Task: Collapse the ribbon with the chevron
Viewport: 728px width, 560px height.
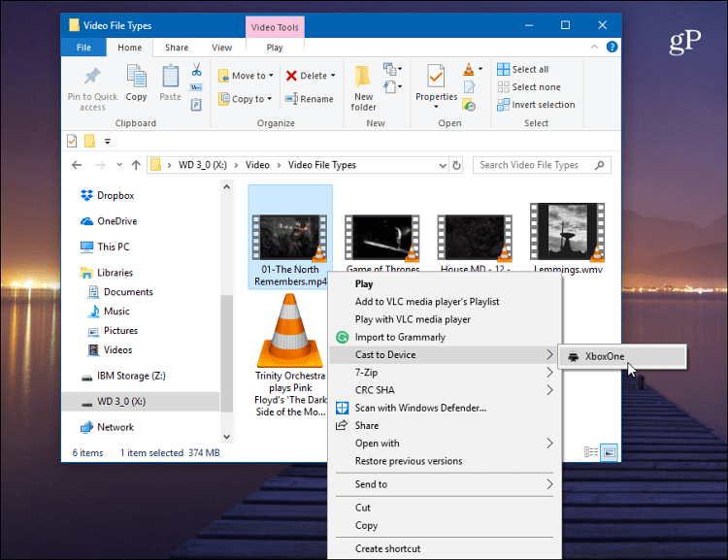Action: [x=594, y=47]
